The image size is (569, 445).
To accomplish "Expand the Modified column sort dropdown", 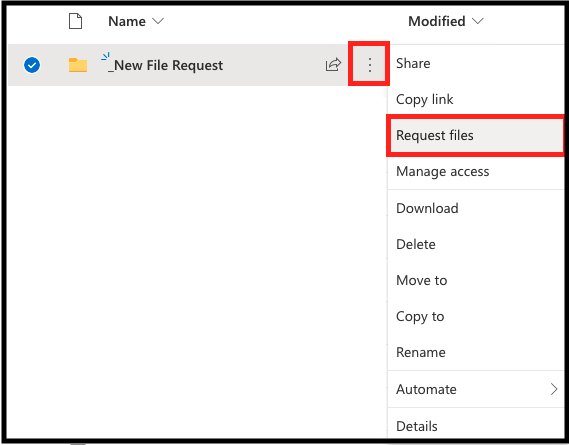I will point(478,21).
